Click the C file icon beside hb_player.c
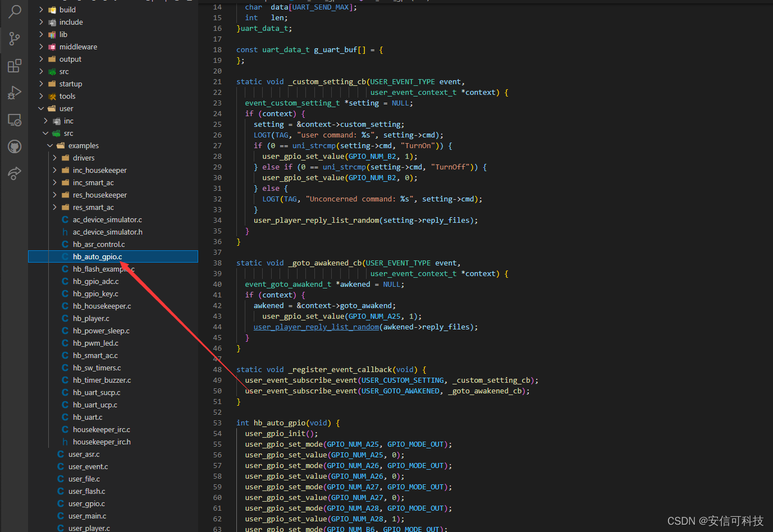This screenshot has height=532, width=773. [x=65, y=318]
